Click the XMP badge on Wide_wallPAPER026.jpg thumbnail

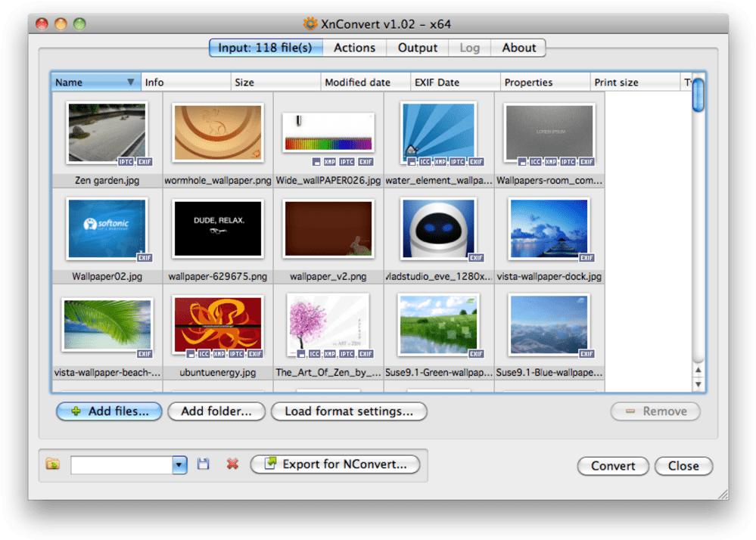tap(330, 162)
